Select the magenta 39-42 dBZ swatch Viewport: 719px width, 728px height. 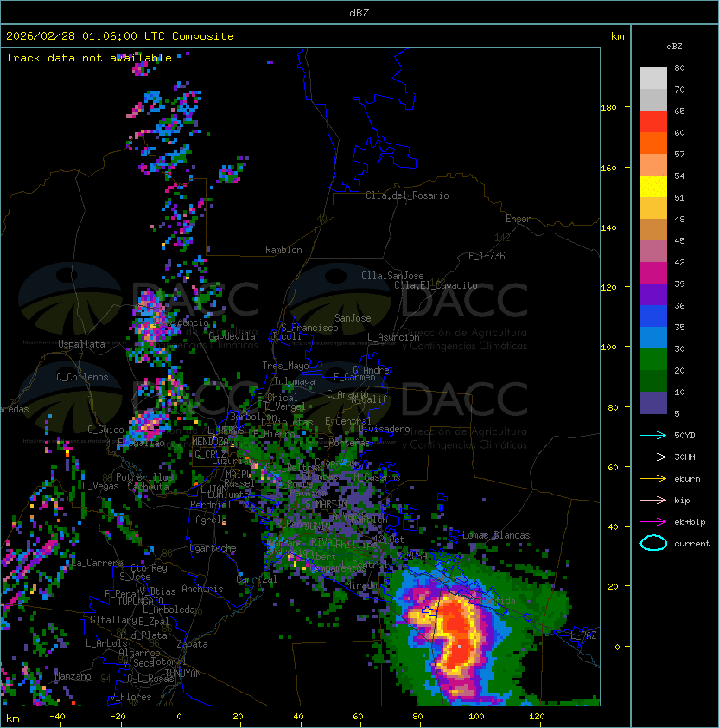(653, 272)
